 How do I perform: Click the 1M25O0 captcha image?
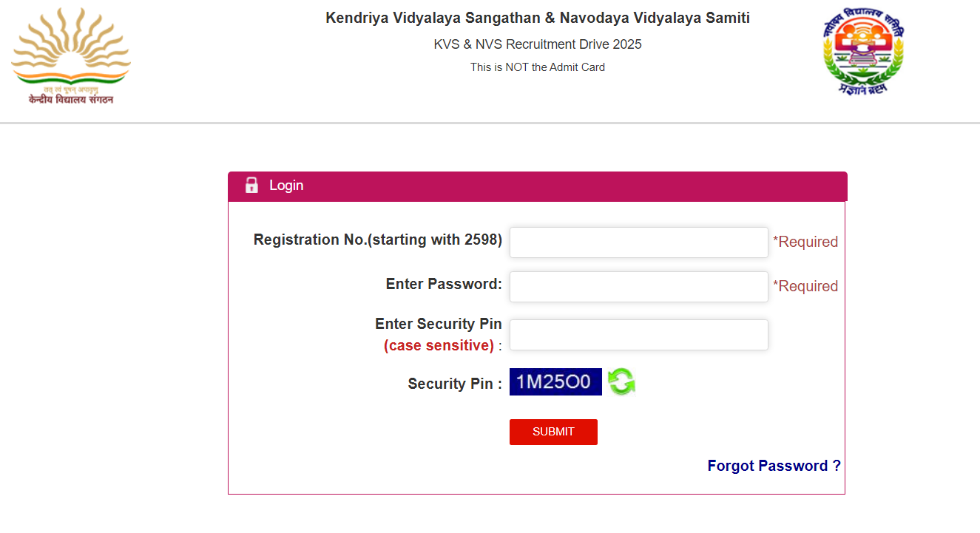tap(555, 382)
